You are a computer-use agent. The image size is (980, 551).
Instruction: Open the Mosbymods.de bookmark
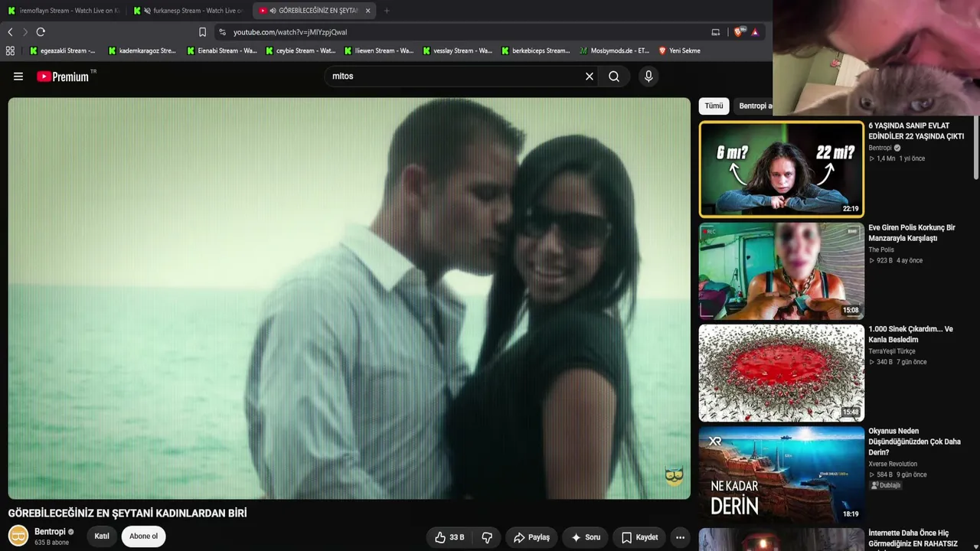click(614, 51)
